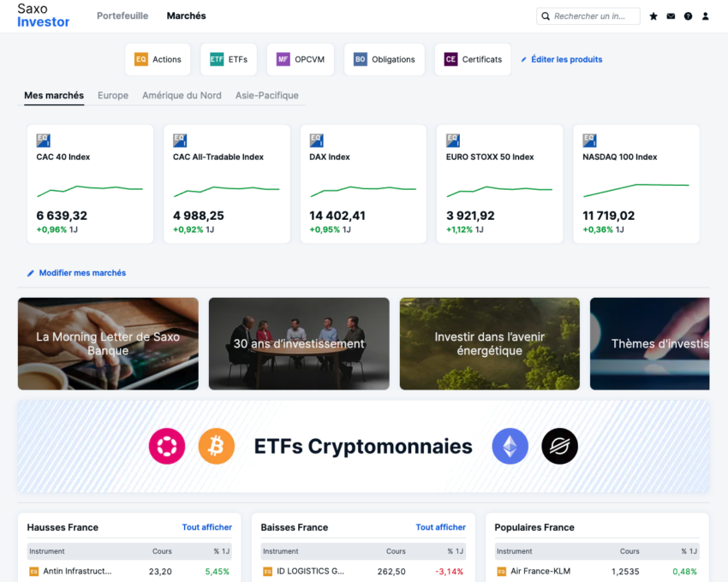Switch to the Asie-Pacifique tab
The image size is (728, 582).
[266, 95]
